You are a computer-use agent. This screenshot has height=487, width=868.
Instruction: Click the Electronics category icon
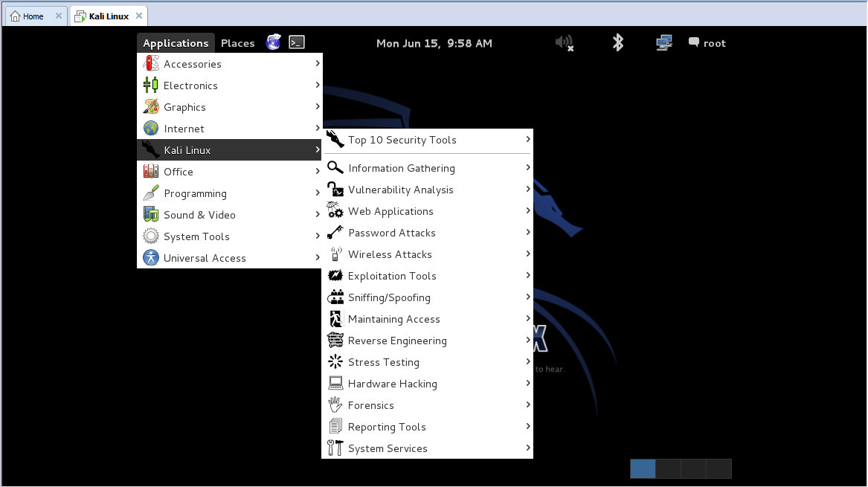pos(150,86)
